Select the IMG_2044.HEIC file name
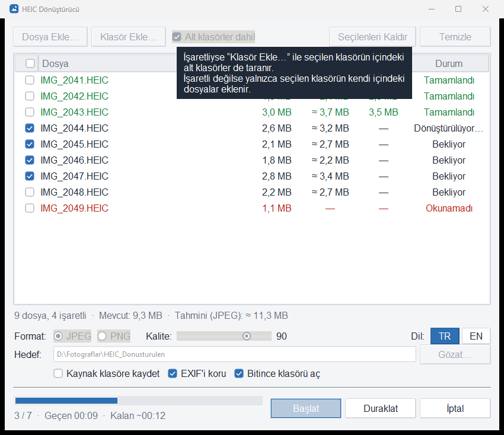The image size is (504, 435). [74, 128]
